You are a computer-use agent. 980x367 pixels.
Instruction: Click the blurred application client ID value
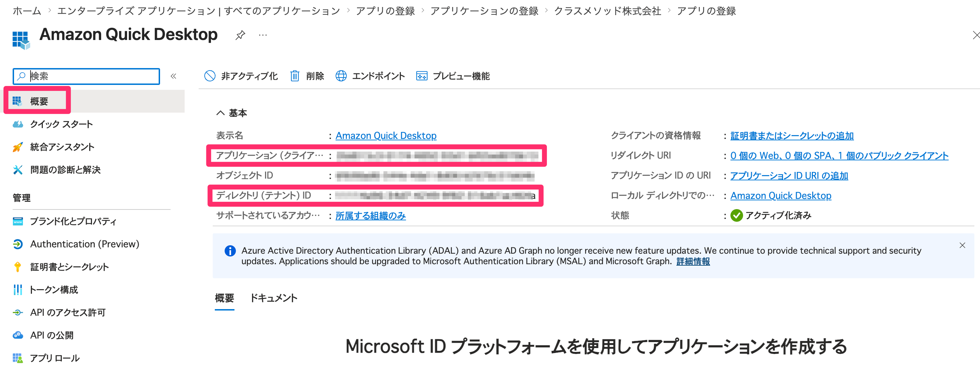pyautogui.click(x=437, y=155)
